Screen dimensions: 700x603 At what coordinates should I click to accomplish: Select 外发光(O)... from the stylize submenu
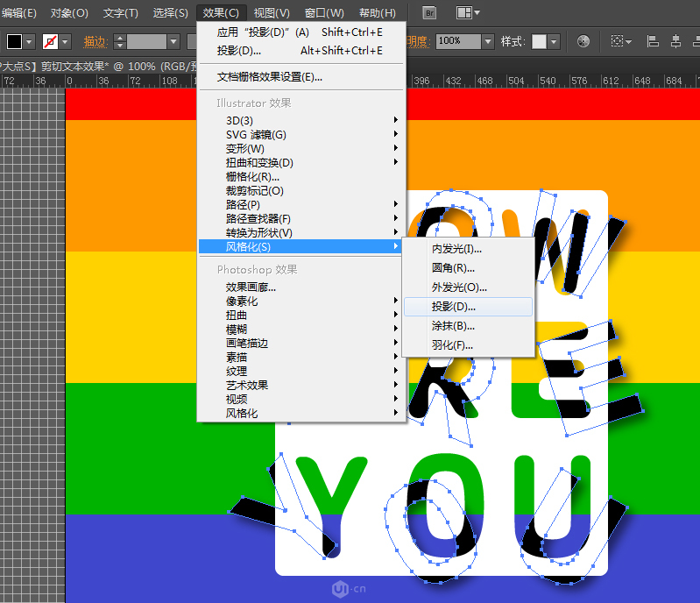click(458, 287)
